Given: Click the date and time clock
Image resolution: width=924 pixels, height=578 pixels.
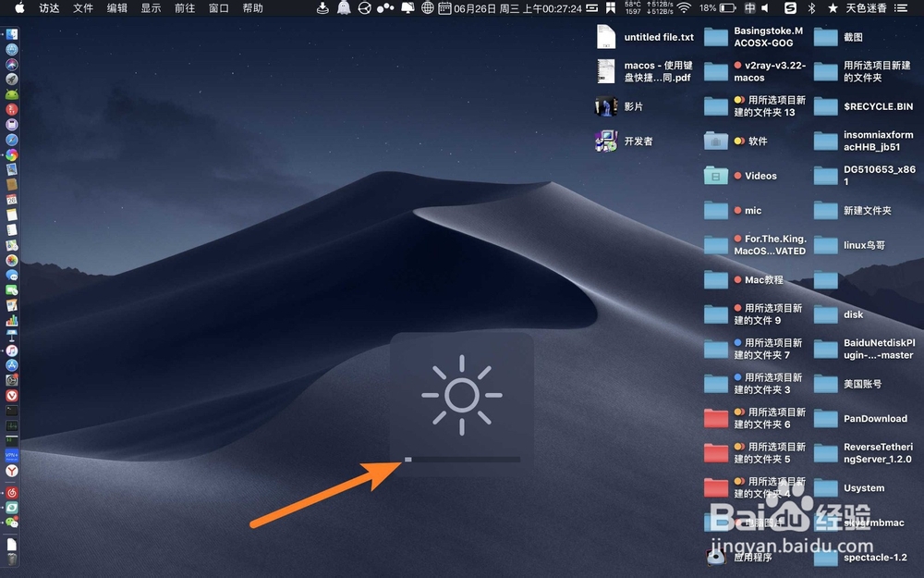Looking at the screenshot, I should (x=517, y=8).
